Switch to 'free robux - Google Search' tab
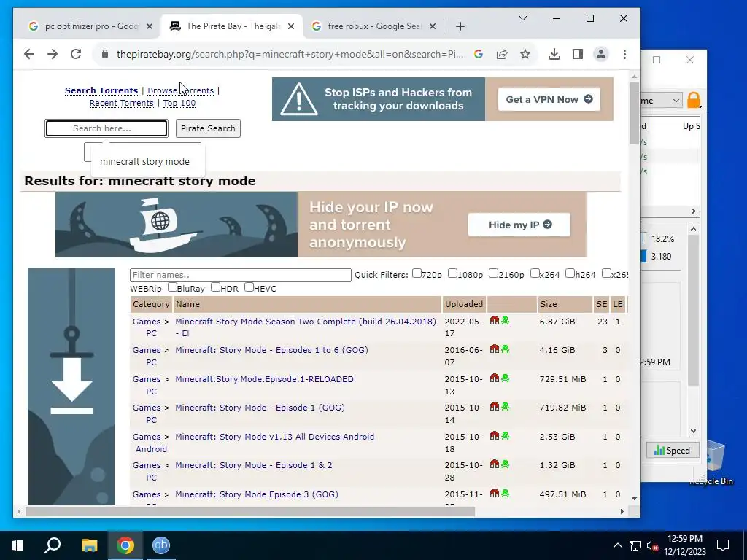 pos(373,27)
